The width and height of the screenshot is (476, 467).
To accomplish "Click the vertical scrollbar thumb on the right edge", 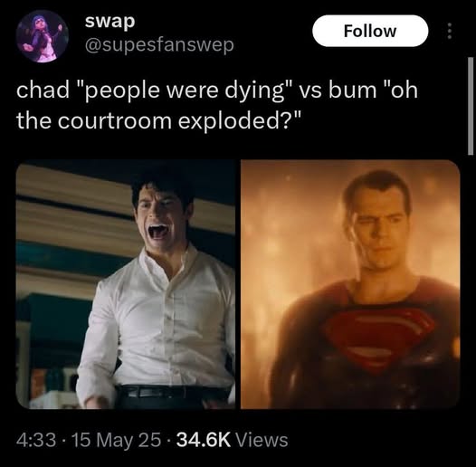I will 471,106.
